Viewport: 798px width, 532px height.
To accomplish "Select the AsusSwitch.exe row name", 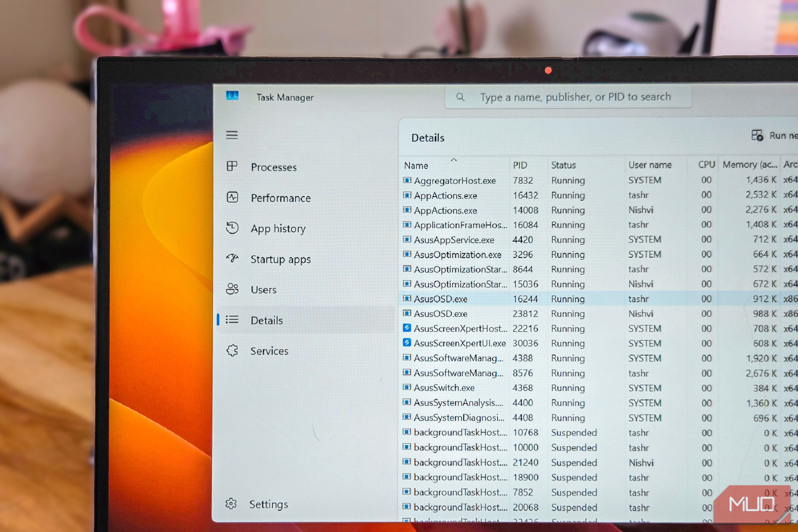I will tap(444, 388).
